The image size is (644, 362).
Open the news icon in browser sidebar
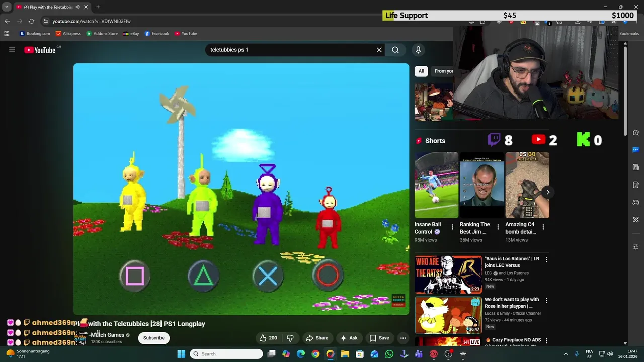click(636, 167)
